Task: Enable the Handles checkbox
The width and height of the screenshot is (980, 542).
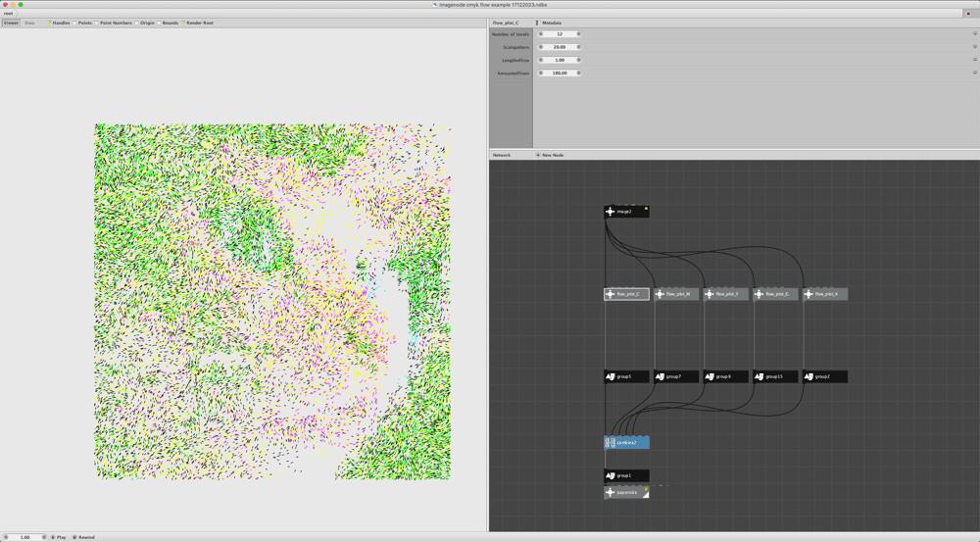Action: click(x=49, y=23)
